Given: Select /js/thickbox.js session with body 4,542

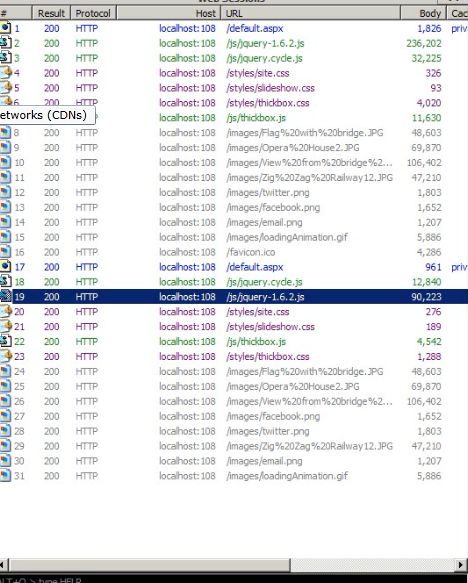Looking at the screenshot, I should point(234,341).
